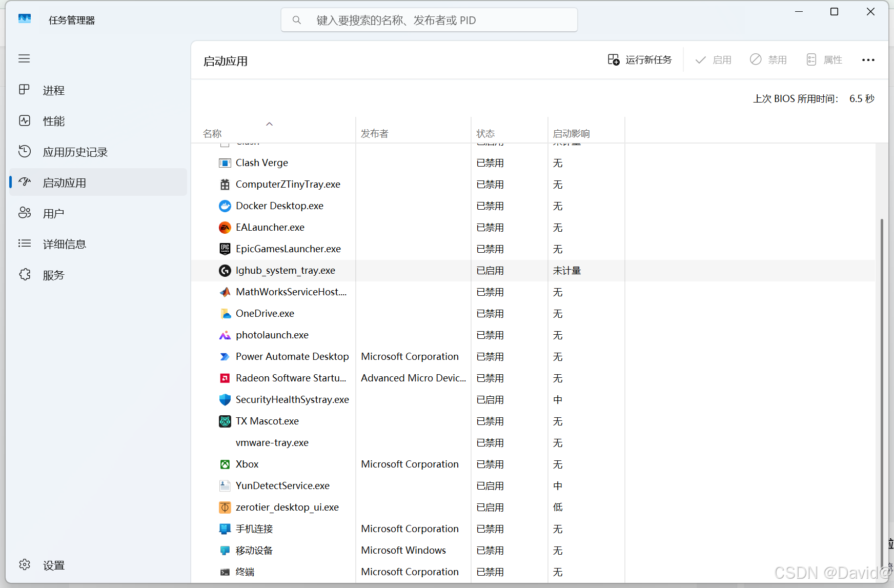The image size is (894, 588).
Task: Click the 启用 enable button
Action: [x=713, y=60]
